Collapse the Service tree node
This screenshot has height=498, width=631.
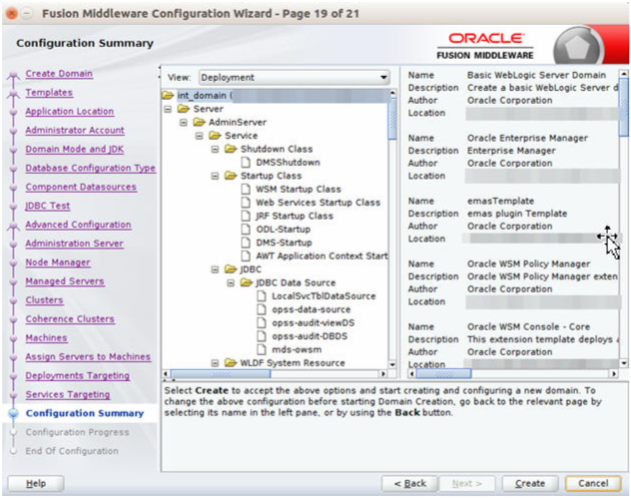coord(199,136)
